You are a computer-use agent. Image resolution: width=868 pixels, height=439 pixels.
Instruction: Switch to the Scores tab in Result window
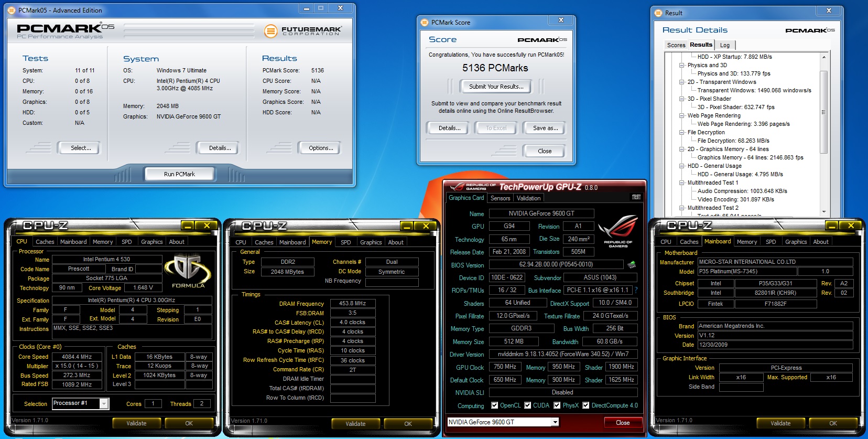click(676, 45)
